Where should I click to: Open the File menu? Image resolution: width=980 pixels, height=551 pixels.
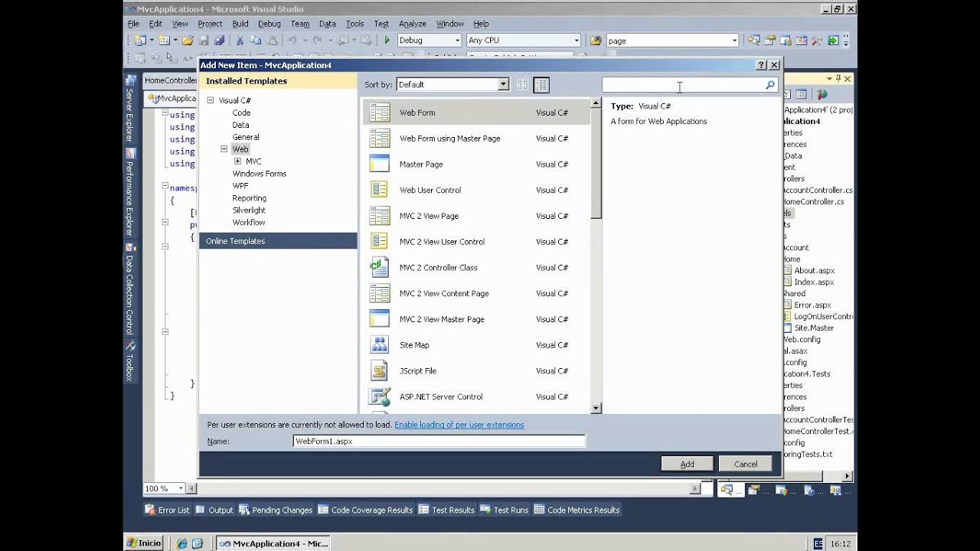(133, 24)
